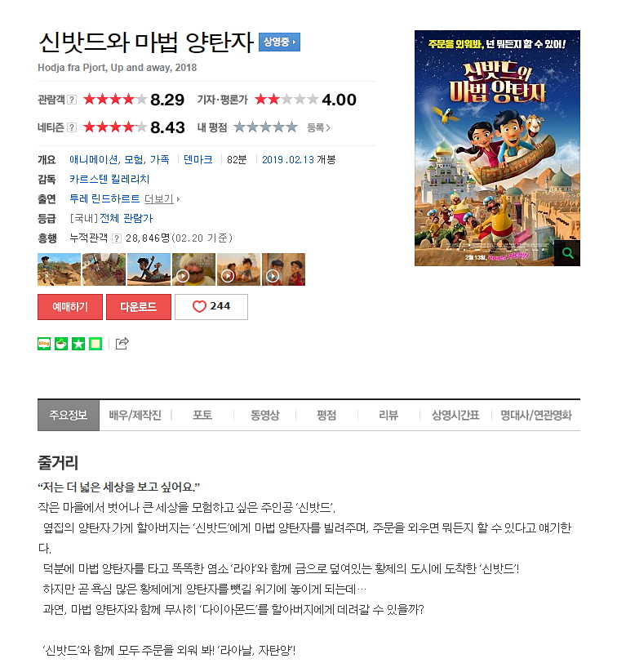The width and height of the screenshot is (617, 672).
Task: Open help icon beside 네티즌 rating
Action: tap(72, 127)
